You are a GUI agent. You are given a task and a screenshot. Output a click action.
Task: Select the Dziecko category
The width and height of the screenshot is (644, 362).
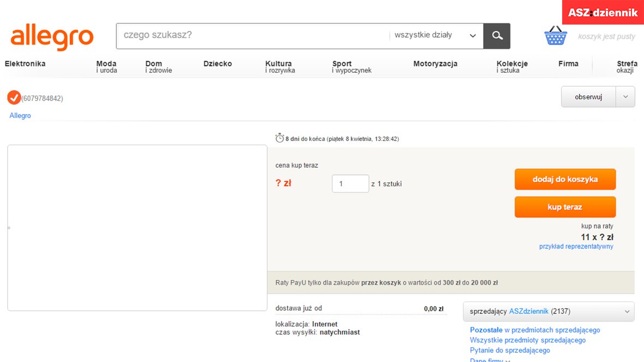(x=218, y=64)
